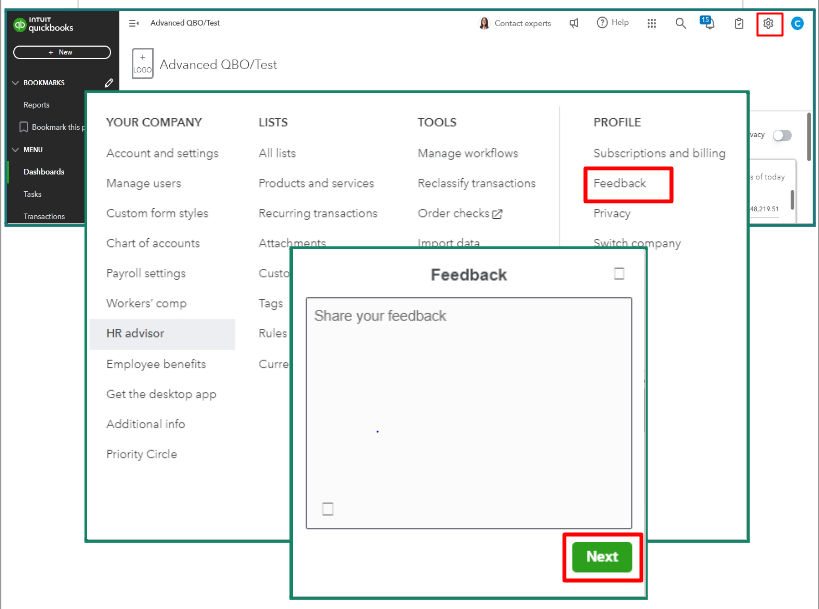
Task: Open the messages icon with 15 badge
Action: tap(707, 22)
